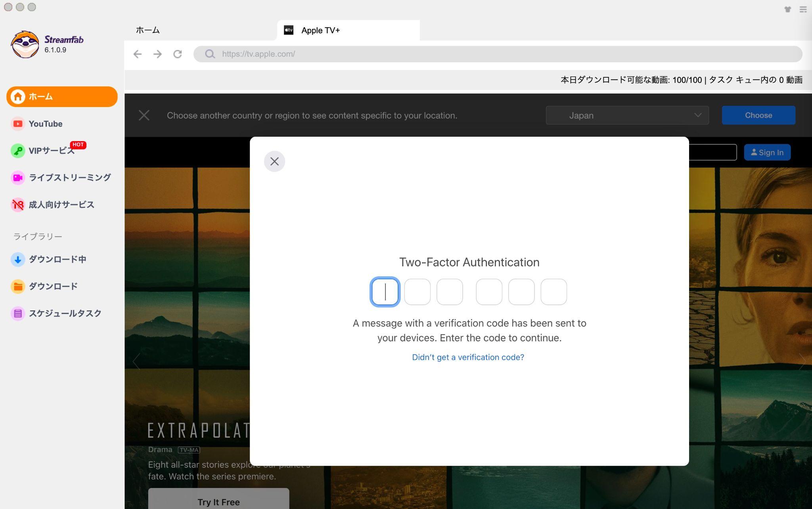Go back with the back arrow

tap(138, 54)
